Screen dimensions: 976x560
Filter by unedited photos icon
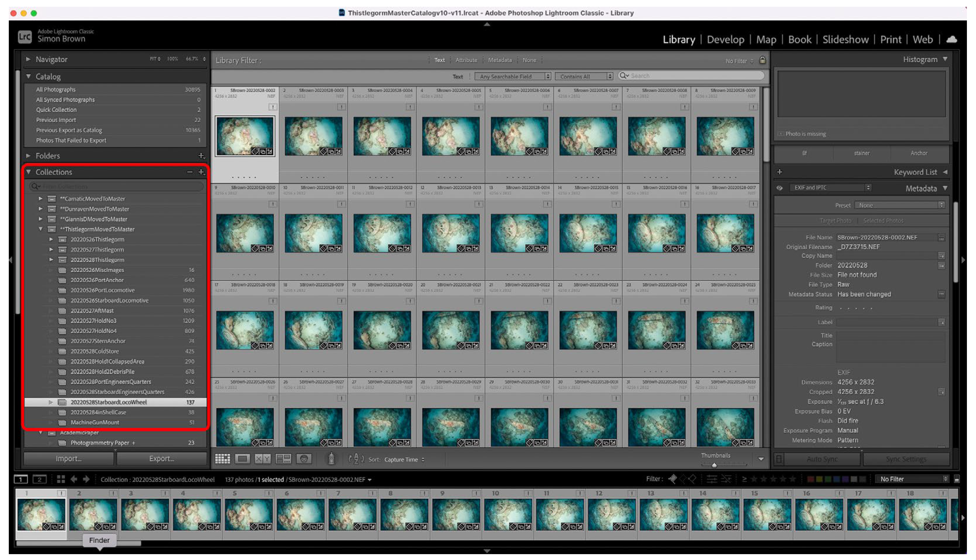726,479
